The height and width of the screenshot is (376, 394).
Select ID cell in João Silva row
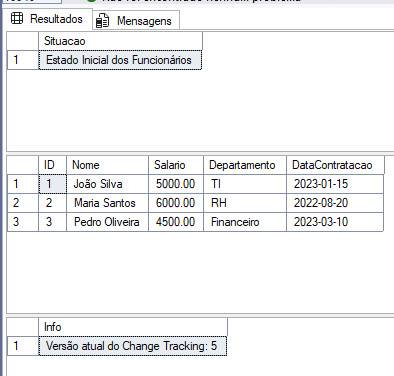53,184
